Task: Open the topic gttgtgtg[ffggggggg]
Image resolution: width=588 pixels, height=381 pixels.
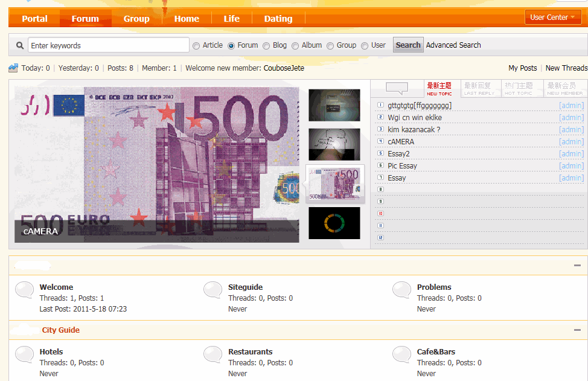Action: pyautogui.click(x=420, y=106)
